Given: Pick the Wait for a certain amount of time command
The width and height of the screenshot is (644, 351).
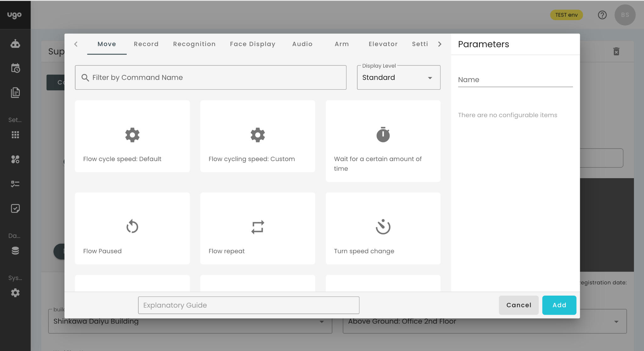Looking at the screenshot, I should [382, 141].
